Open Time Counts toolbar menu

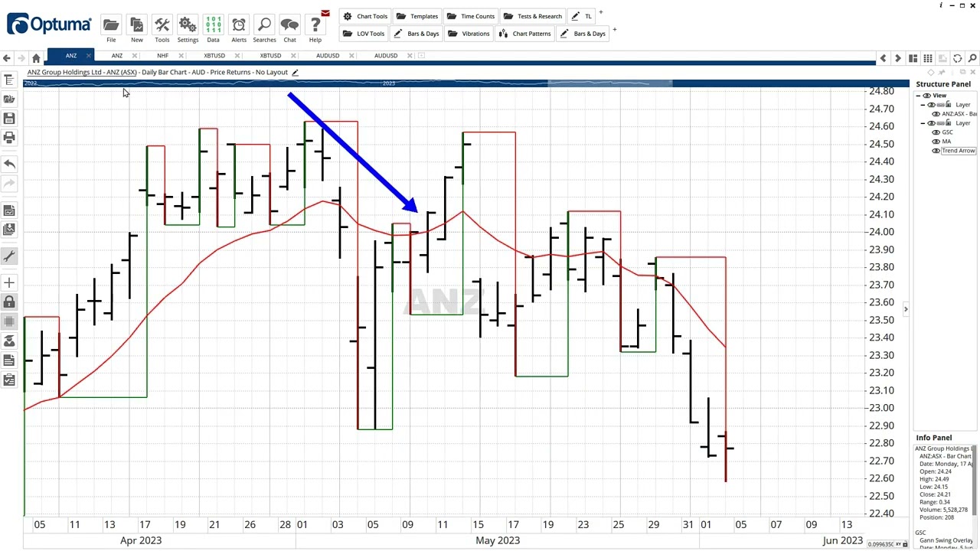[x=471, y=16]
